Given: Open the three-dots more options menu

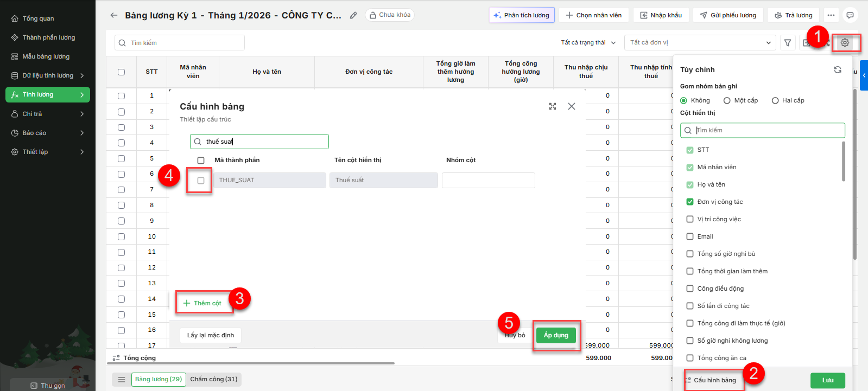Looking at the screenshot, I should (x=831, y=15).
